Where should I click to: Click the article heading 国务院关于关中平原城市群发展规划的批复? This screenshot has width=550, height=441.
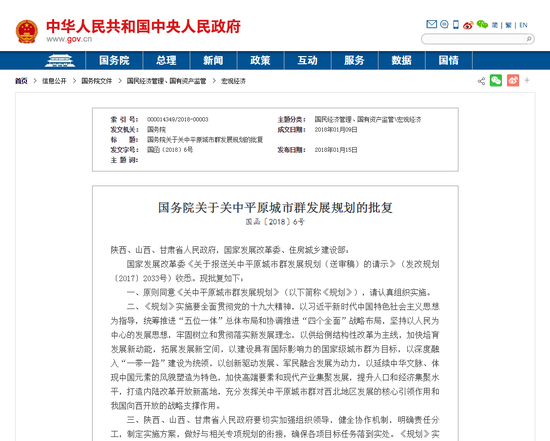[275, 208]
